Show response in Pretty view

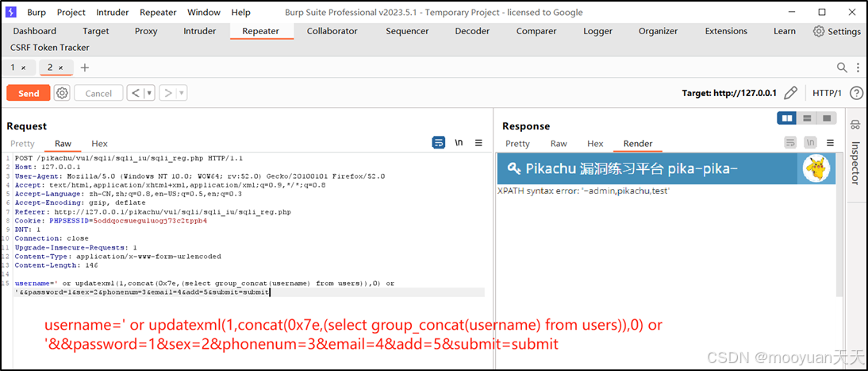[x=517, y=144]
